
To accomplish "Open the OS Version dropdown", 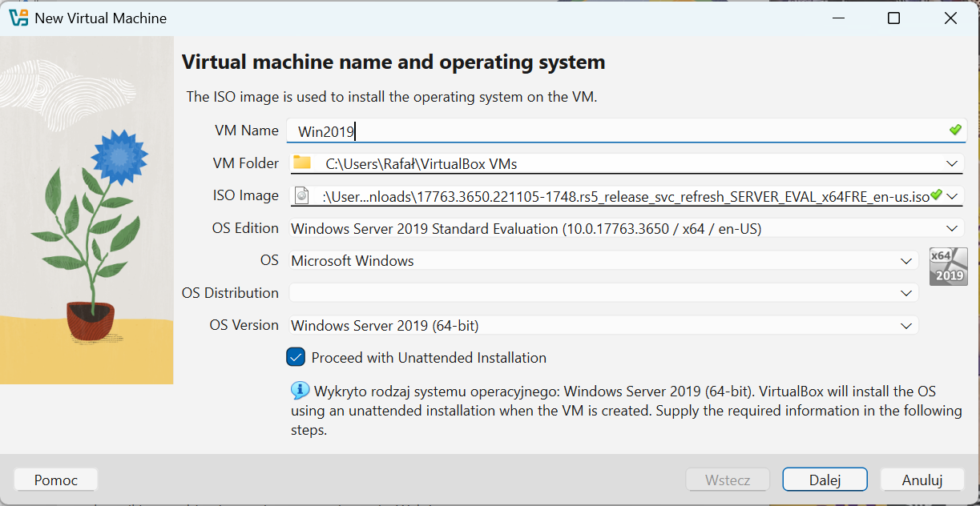I will click(x=906, y=325).
